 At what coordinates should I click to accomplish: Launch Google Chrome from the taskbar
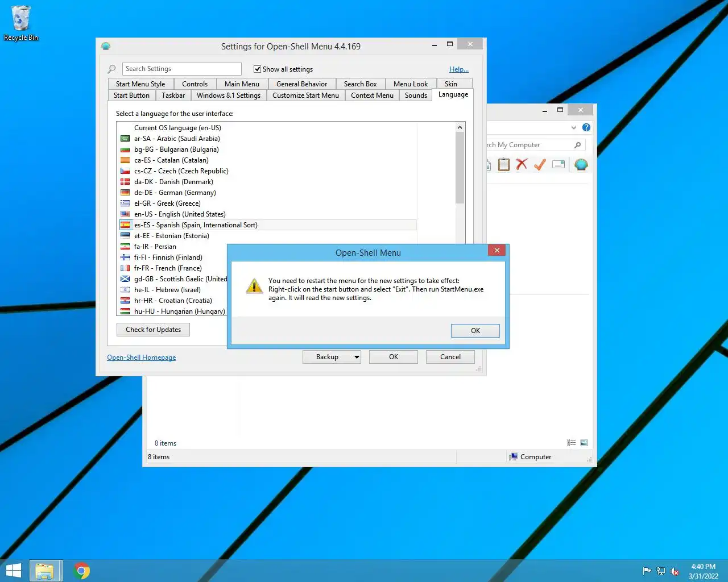pyautogui.click(x=82, y=571)
